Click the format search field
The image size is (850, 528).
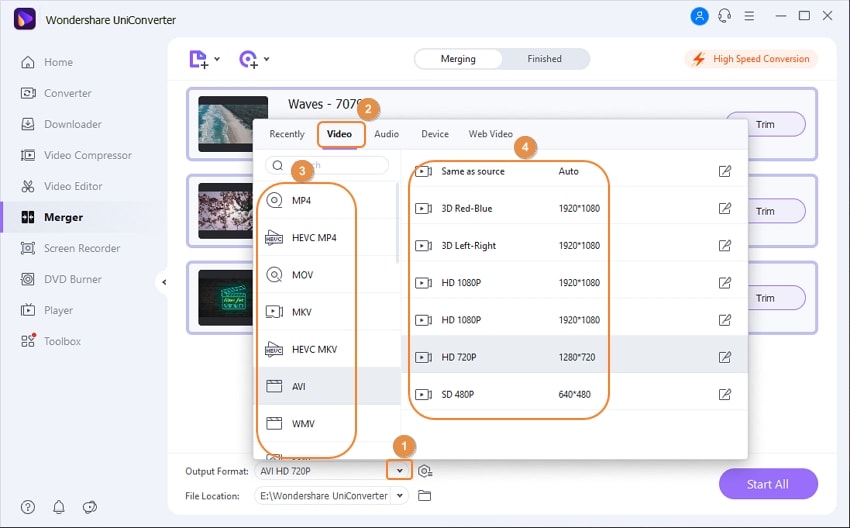point(327,165)
